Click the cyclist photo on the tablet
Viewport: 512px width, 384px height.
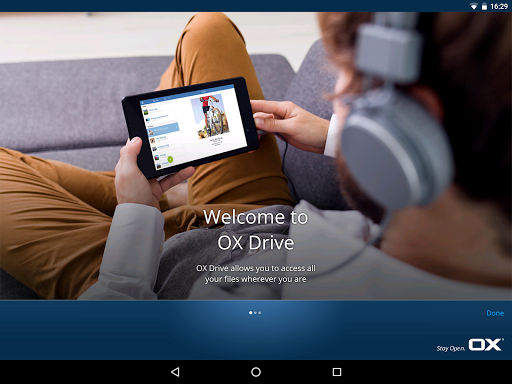[x=210, y=116]
